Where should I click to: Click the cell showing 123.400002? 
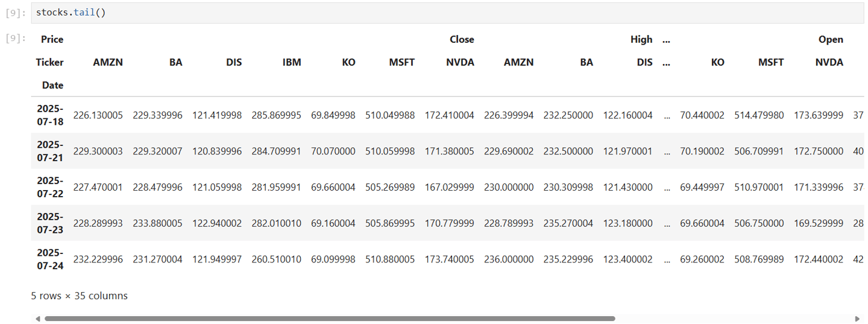[x=628, y=259]
